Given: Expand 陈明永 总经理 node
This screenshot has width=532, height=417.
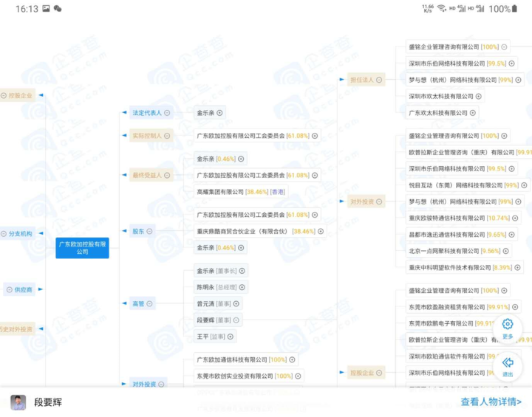Looking at the screenshot, I should [242, 287].
